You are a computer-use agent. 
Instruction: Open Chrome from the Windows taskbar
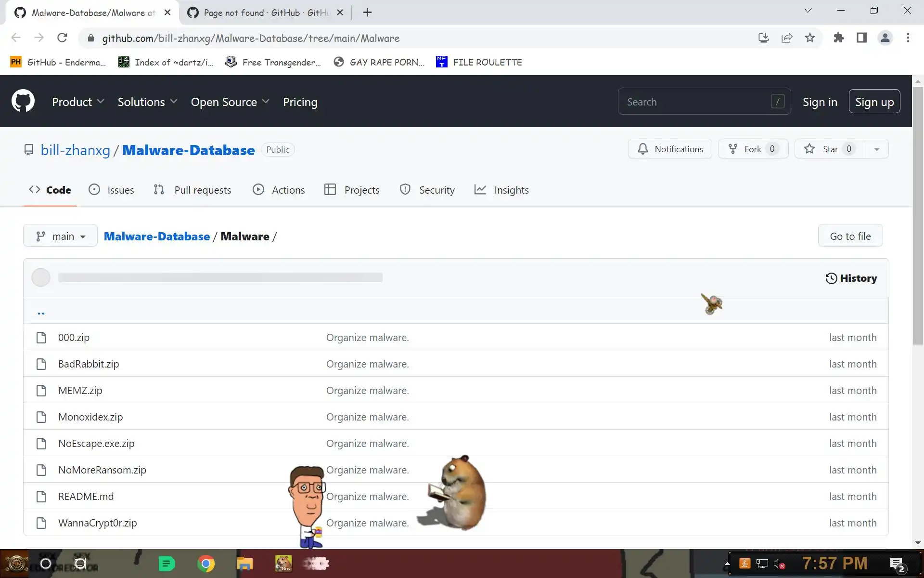(206, 563)
